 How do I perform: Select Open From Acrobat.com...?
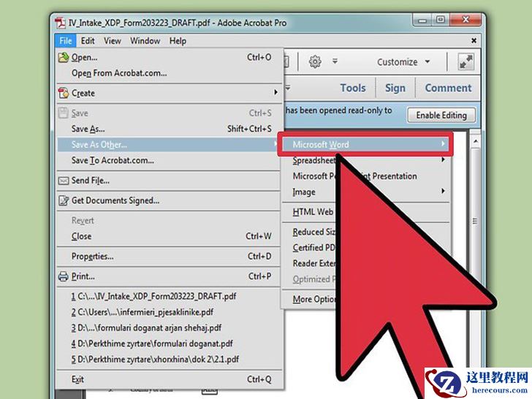170,73
